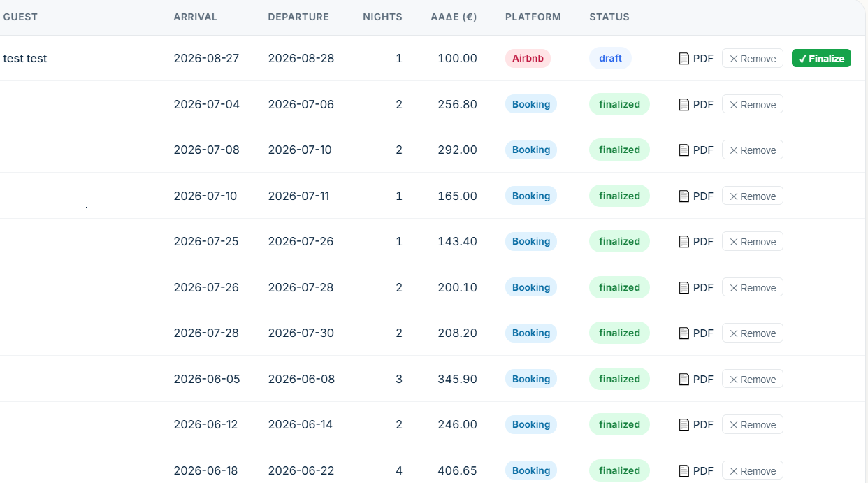Click the Arrival column header
Image resolution: width=868 pixels, height=483 pixels.
point(196,17)
